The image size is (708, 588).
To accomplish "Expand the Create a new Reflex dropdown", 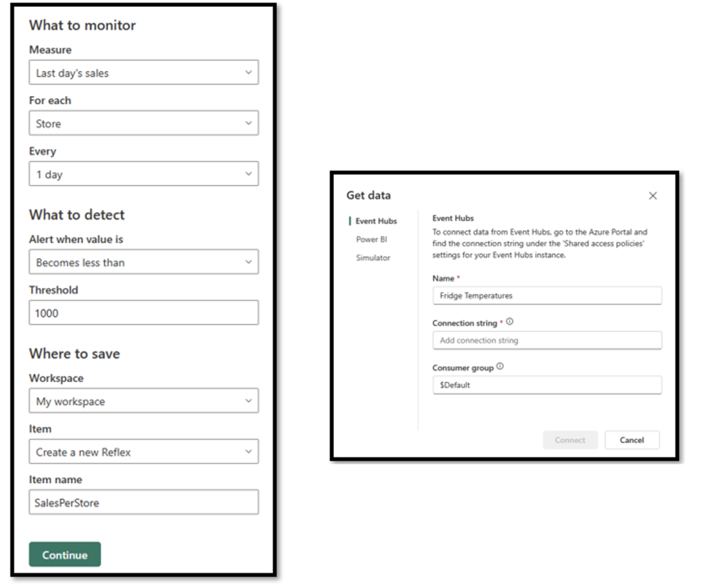I will point(144,451).
